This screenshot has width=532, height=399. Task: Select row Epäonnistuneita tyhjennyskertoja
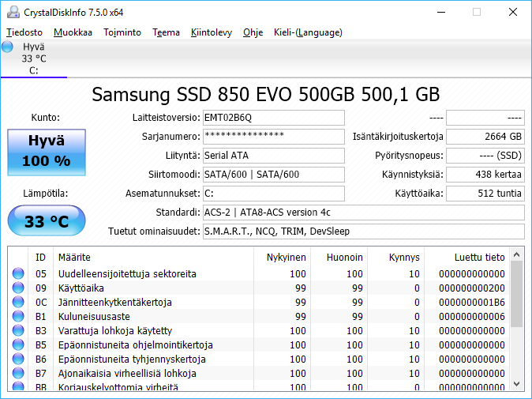259,359
